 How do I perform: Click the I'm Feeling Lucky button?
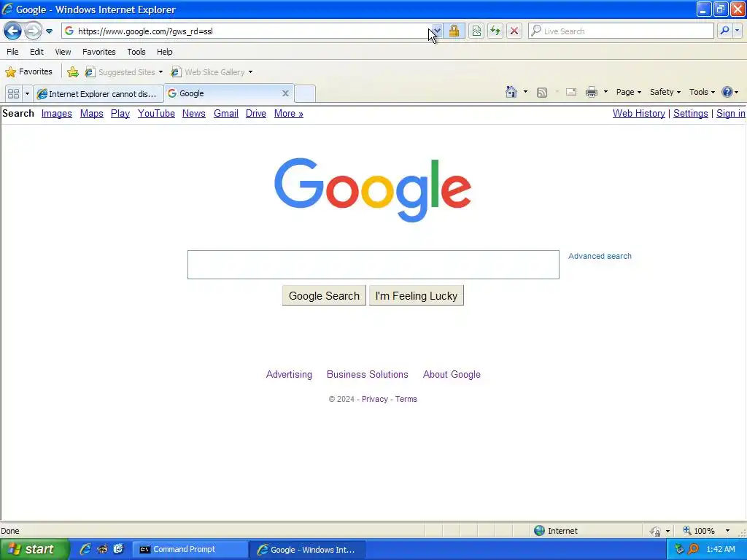(417, 296)
